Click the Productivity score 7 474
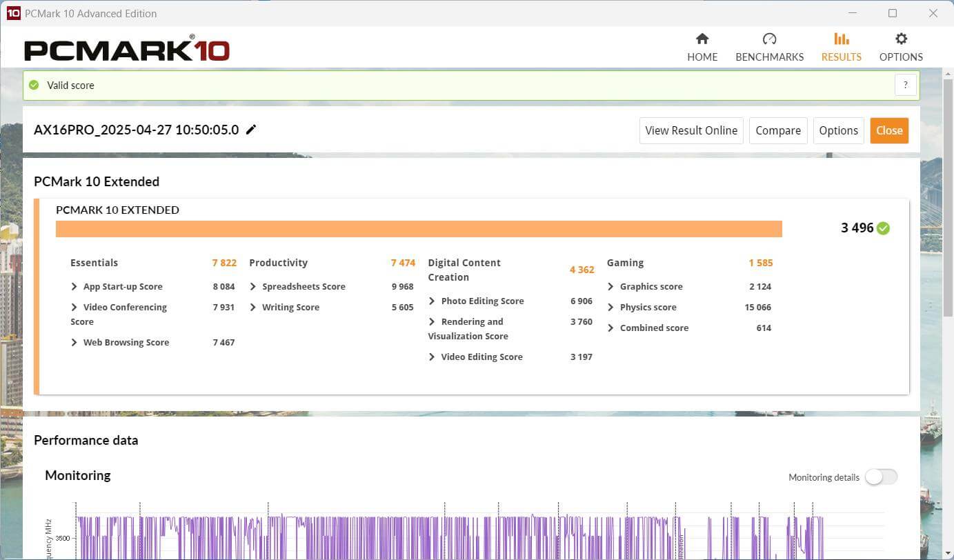This screenshot has width=954, height=560. tap(403, 263)
